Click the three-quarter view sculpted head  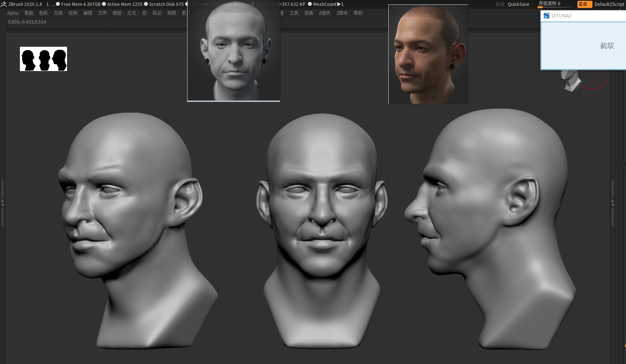click(137, 231)
